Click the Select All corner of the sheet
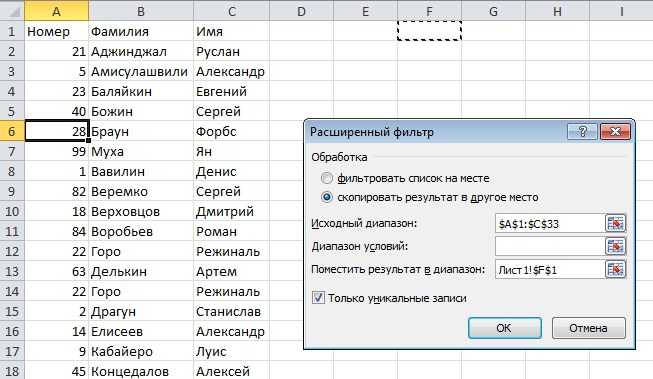 [12, 11]
